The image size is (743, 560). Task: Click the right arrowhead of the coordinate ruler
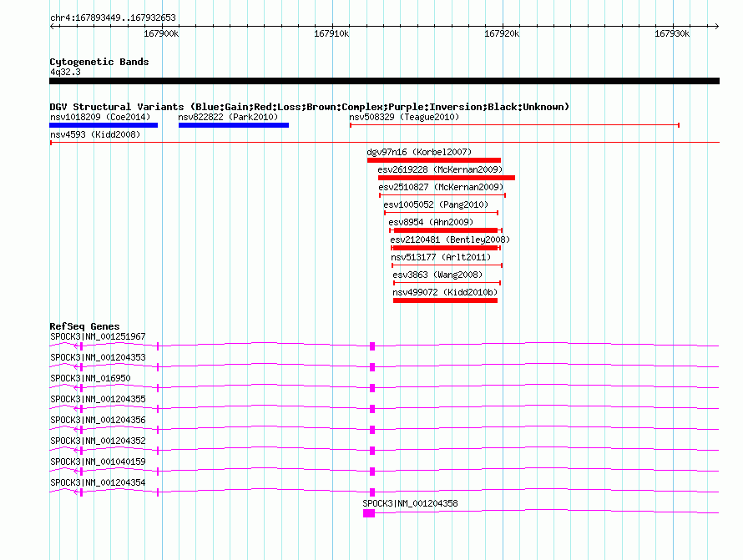pos(717,26)
